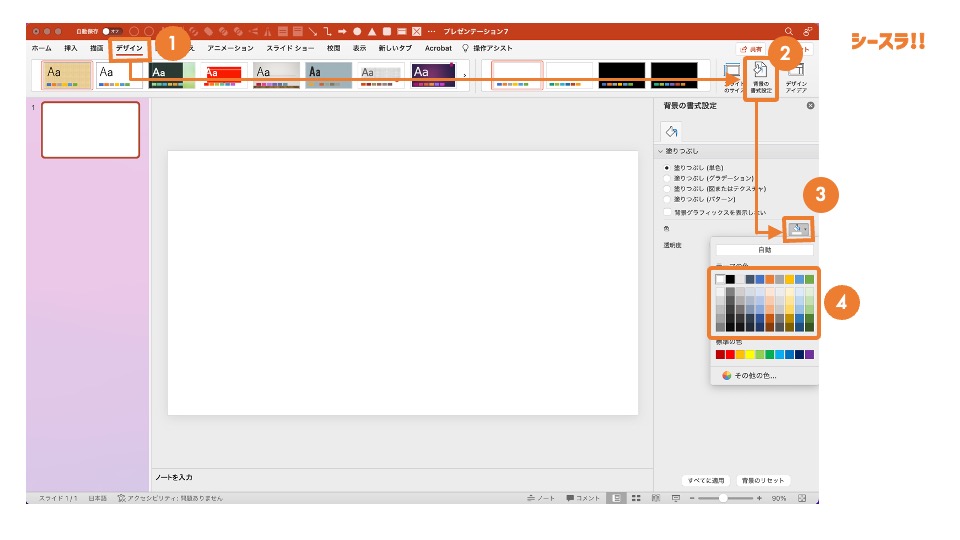Image resolution: width=960 pixels, height=540 pixels.
Task: Open the fill color bucket dropdown
Action: pyautogui.click(x=799, y=230)
